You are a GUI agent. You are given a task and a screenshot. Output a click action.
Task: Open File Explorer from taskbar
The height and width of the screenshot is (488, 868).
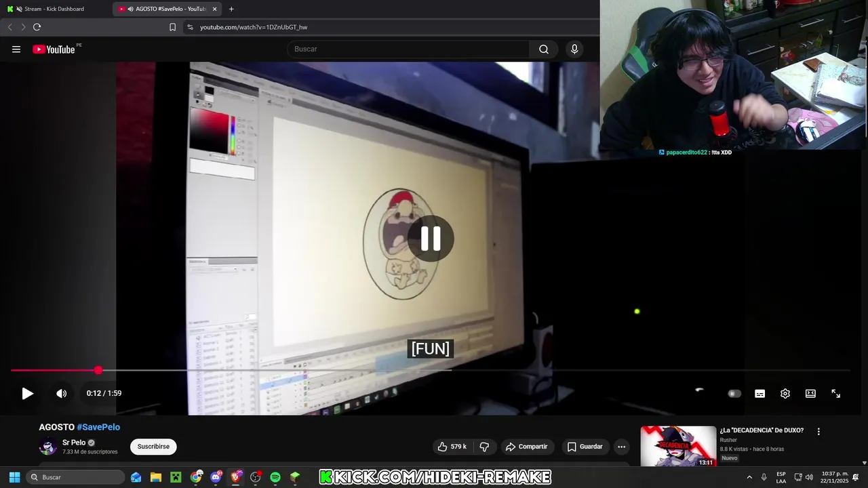156,477
